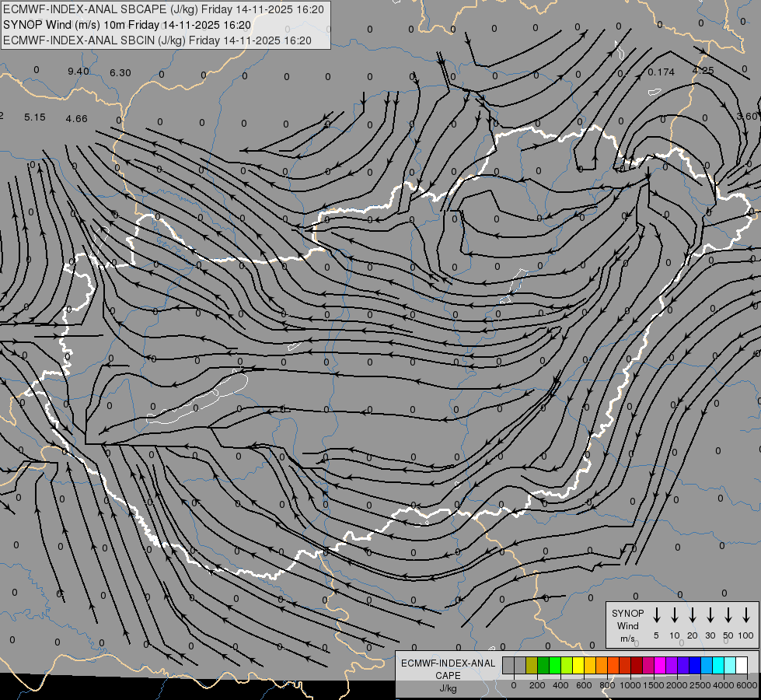Screen dimensions: 761x700
Task: Pick the dark green CAPE color swatch
Action: pyautogui.click(x=543, y=665)
